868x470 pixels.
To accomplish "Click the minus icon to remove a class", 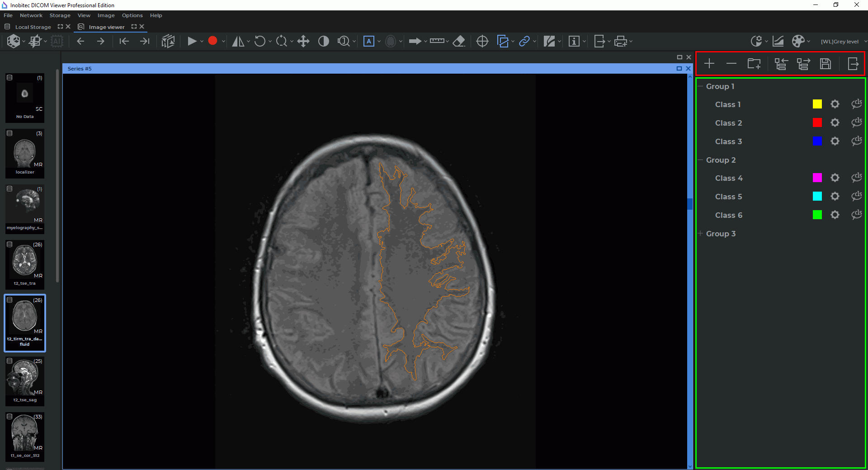I will pyautogui.click(x=731, y=64).
